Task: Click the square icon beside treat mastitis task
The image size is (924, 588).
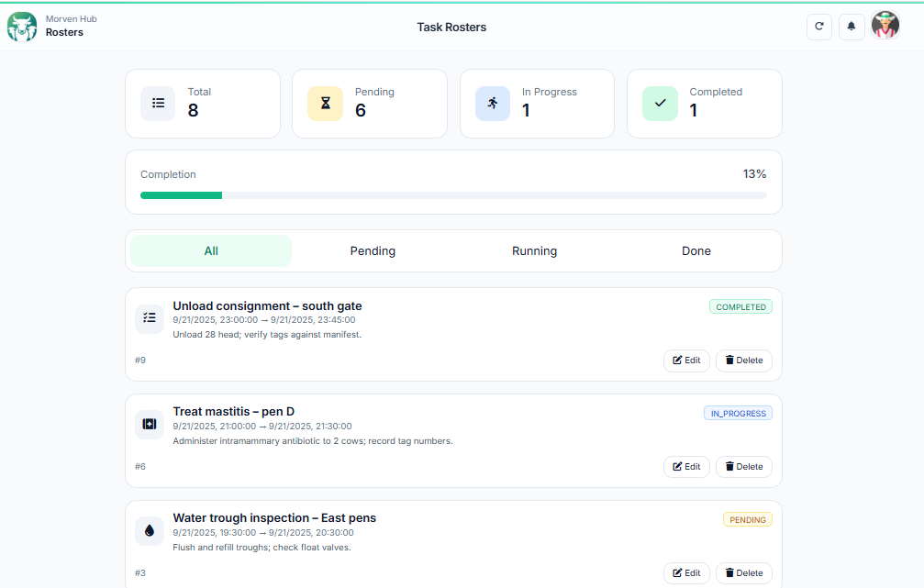Action: coord(149,424)
